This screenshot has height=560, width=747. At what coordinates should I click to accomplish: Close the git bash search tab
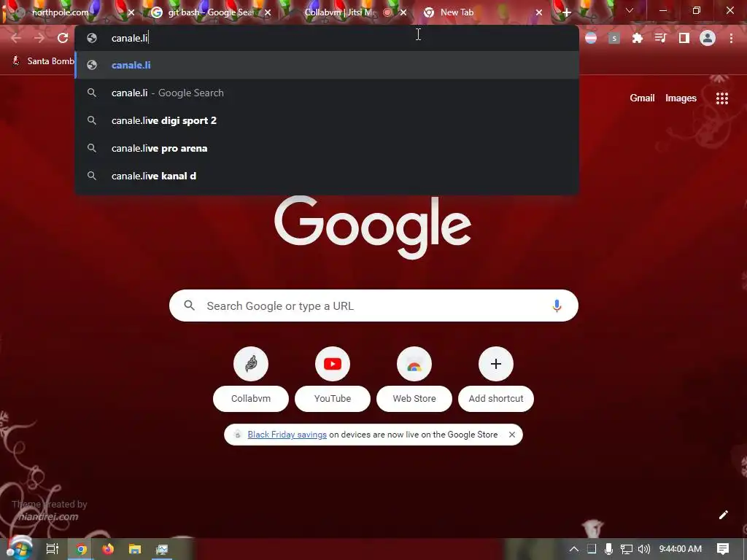click(x=268, y=12)
